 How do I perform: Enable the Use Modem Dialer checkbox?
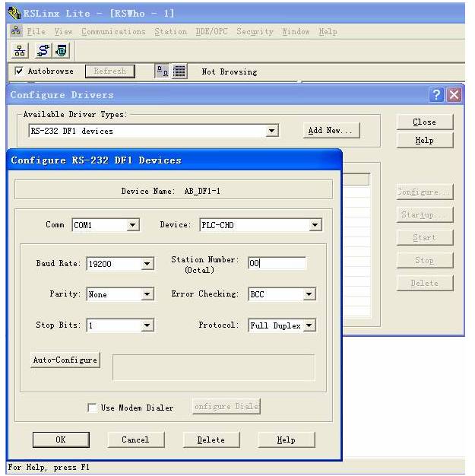pos(92,408)
